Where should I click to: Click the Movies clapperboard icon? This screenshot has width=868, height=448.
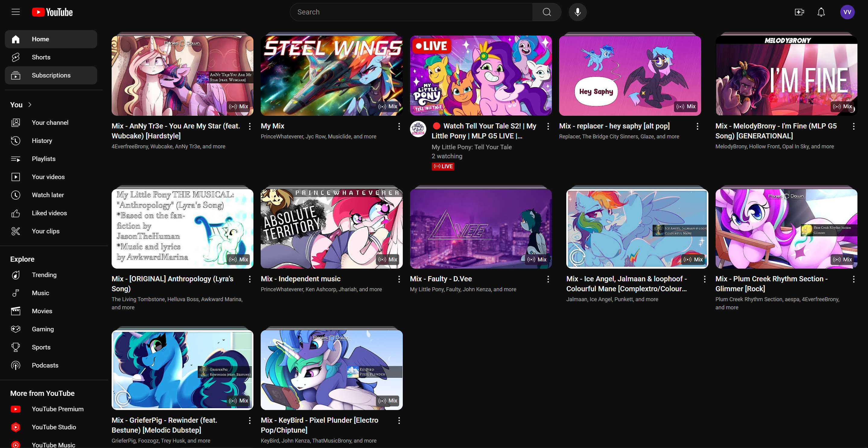15,311
